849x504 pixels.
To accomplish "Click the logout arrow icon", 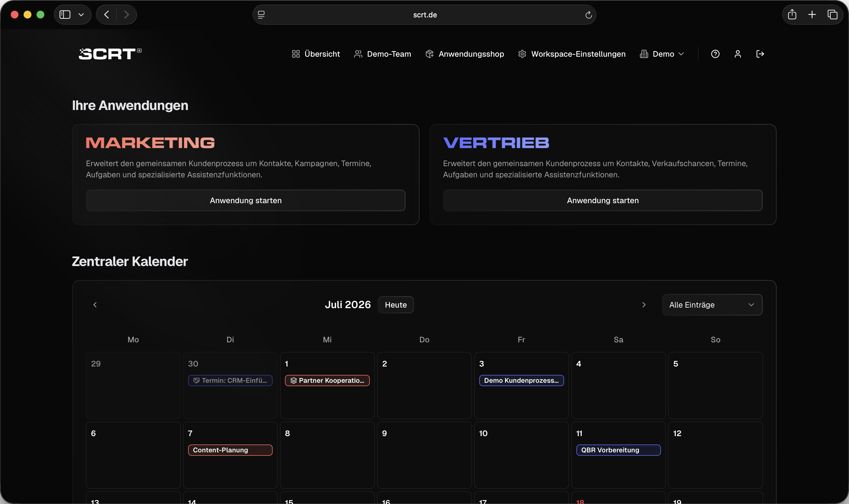I will (x=760, y=54).
